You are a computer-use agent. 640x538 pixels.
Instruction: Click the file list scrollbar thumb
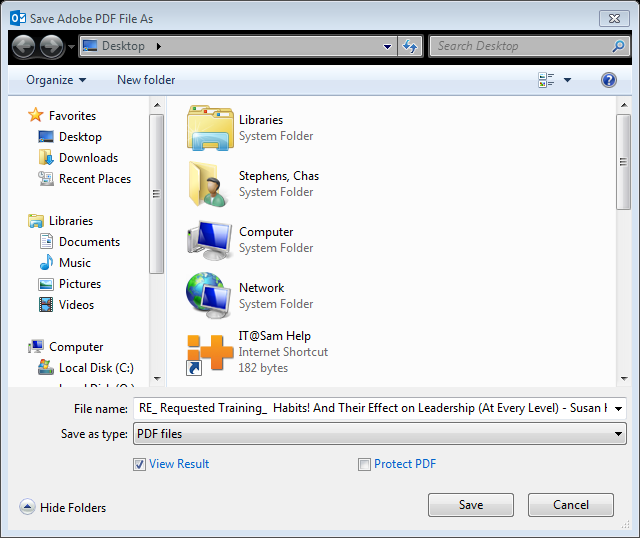click(x=623, y=162)
